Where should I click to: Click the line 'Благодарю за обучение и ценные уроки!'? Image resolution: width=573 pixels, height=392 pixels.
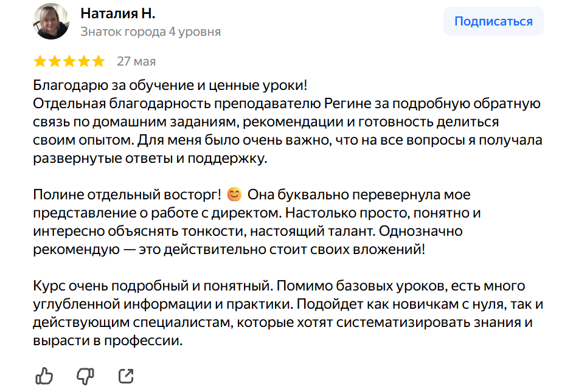click(x=170, y=85)
